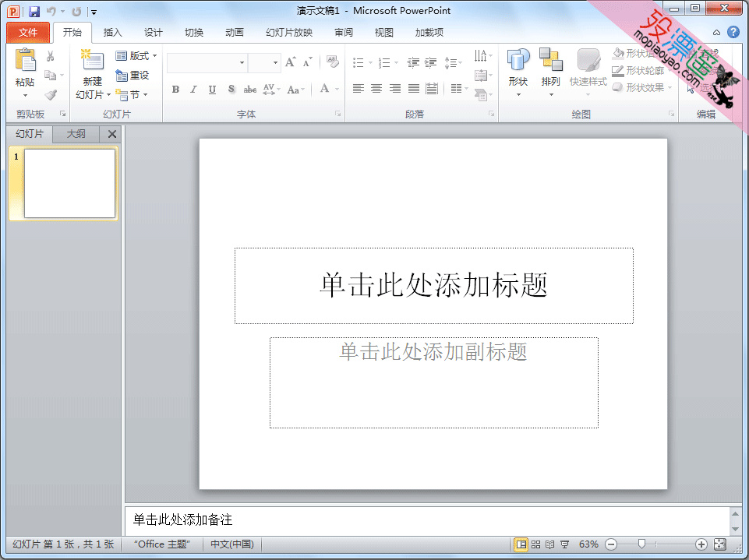Image resolution: width=749 pixels, height=560 pixels.
Task: Select slide 1 thumbnail
Action: [x=69, y=183]
